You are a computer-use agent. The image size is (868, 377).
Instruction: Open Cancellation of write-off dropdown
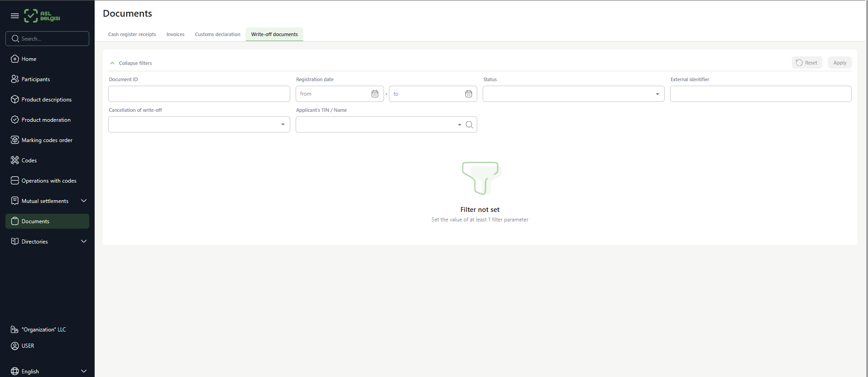pyautogui.click(x=283, y=125)
